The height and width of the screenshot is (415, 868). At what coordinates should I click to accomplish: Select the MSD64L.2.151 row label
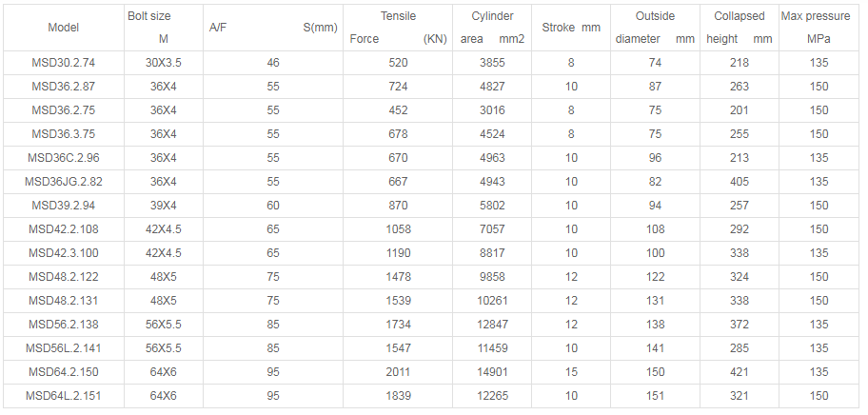coord(64,395)
